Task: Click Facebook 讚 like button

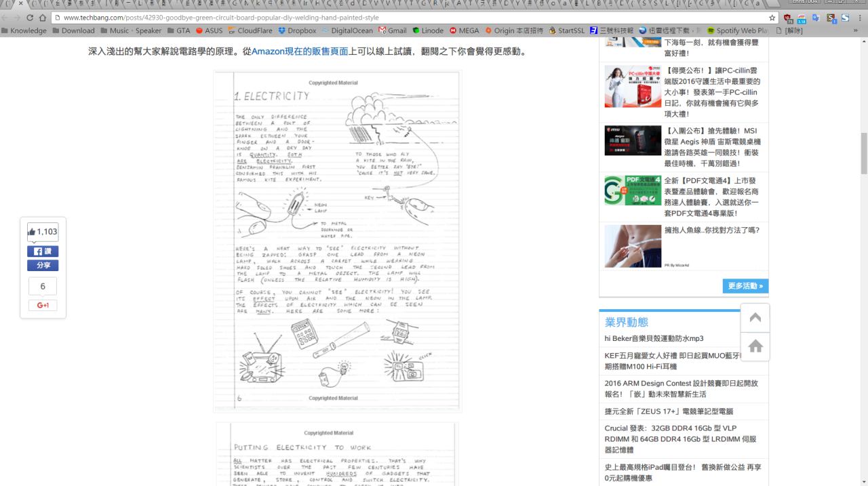Action: (x=43, y=251)
